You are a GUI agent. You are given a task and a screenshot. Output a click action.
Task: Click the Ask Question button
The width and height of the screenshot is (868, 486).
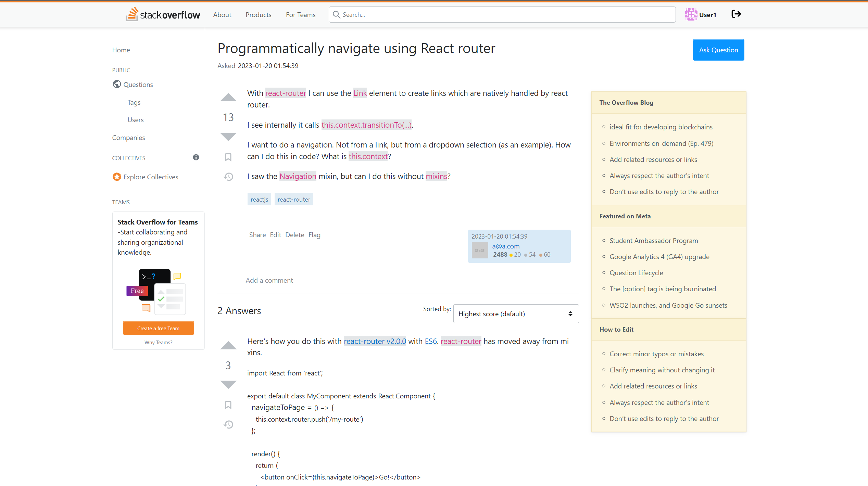coord(718,50)
